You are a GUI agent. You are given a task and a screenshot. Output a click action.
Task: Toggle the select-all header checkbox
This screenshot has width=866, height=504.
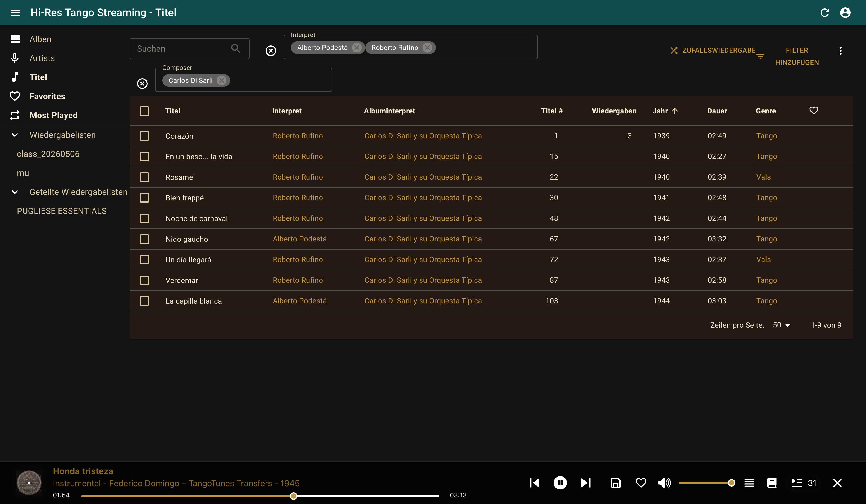pos(144,111)
